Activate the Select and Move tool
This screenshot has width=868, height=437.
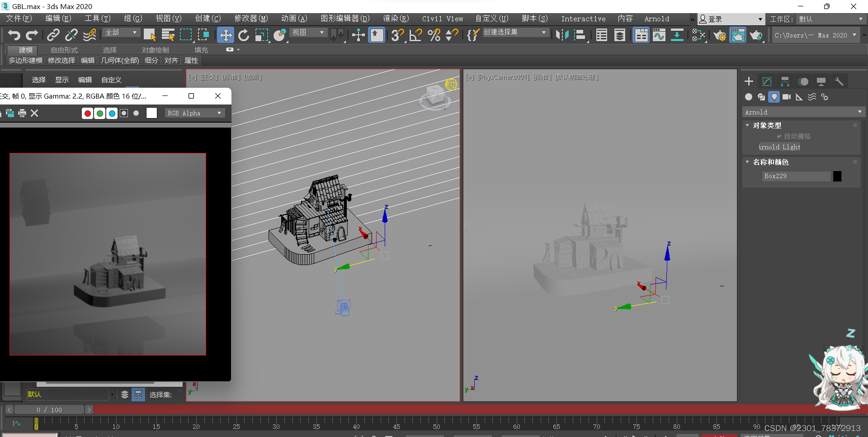click(225, 35)
